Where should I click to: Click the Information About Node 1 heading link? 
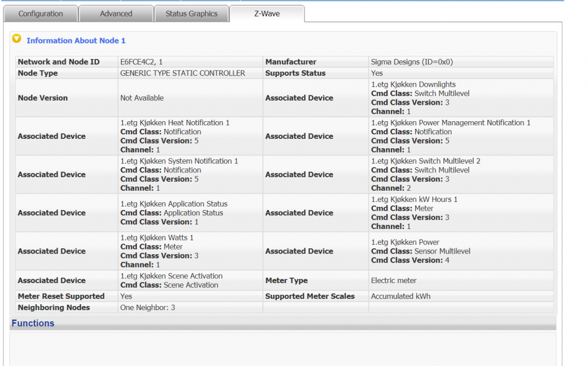click(x=76, y=41)
